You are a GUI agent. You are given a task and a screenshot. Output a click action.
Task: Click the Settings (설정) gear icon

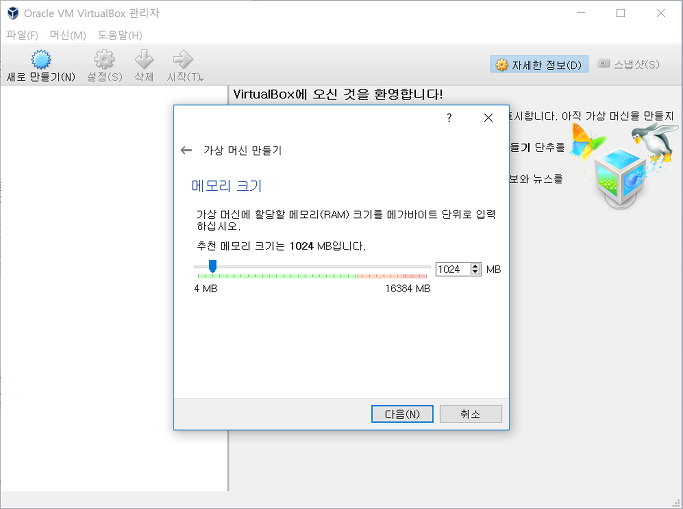(x=105, y=59)
